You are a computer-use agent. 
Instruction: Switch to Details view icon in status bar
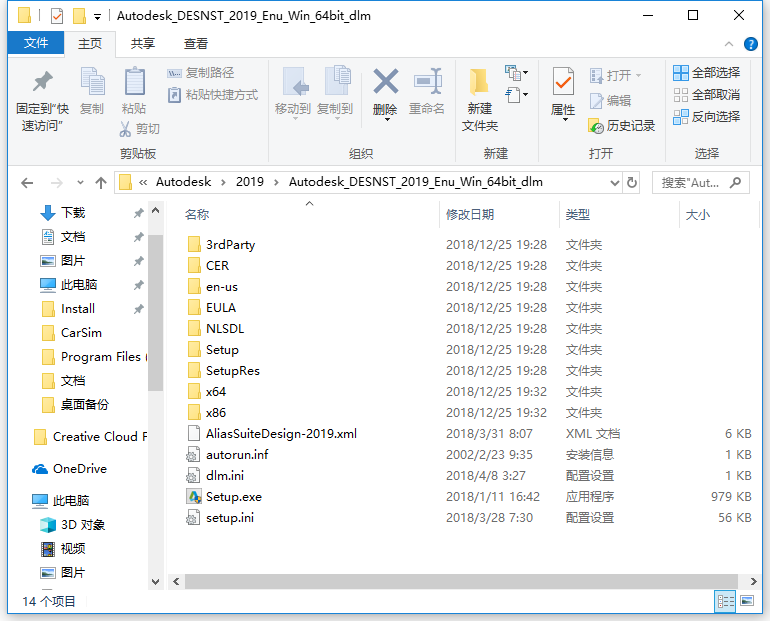click(726, 601)
